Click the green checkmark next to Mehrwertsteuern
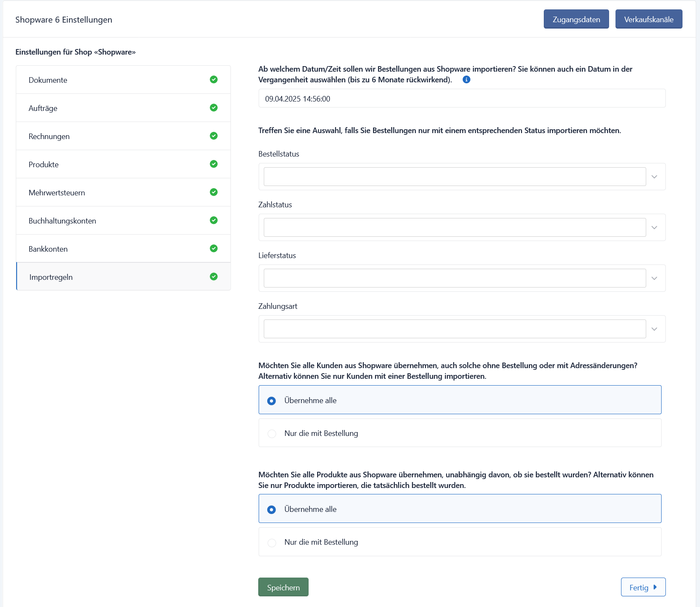 (214, 192)
